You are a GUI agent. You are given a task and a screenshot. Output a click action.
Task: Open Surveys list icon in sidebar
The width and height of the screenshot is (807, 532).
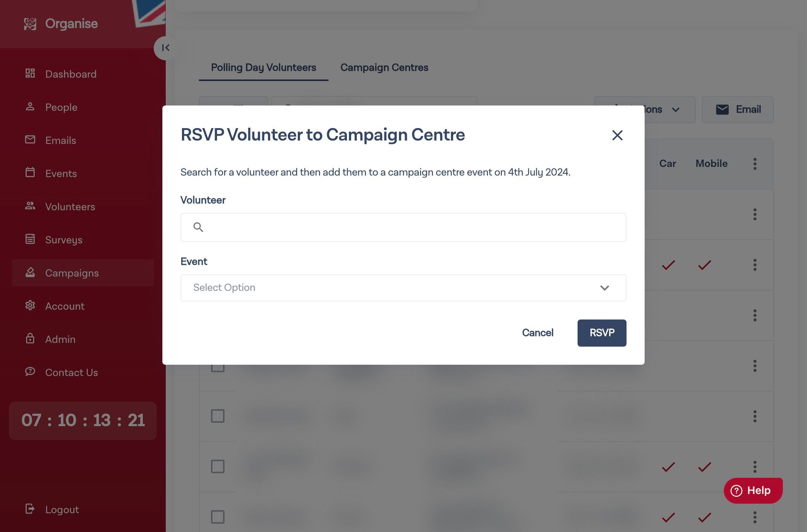[x=30, y=239]
